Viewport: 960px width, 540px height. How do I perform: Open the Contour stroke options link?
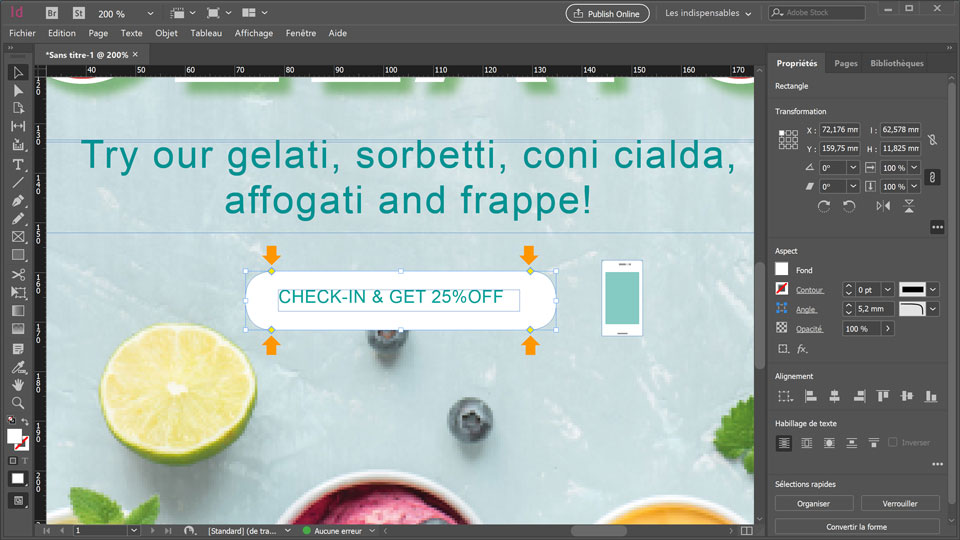(x=809, y=290)
